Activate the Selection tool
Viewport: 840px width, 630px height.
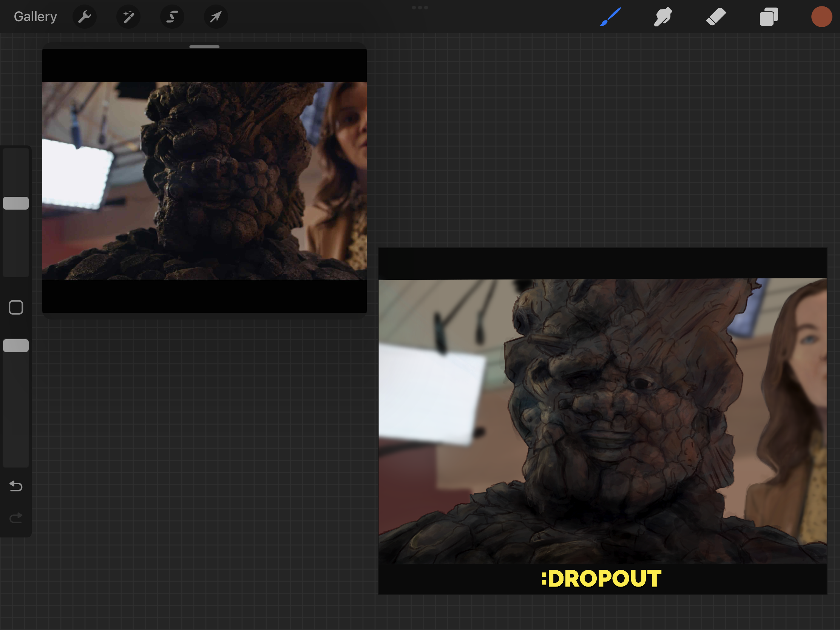(x=172, y=17)
